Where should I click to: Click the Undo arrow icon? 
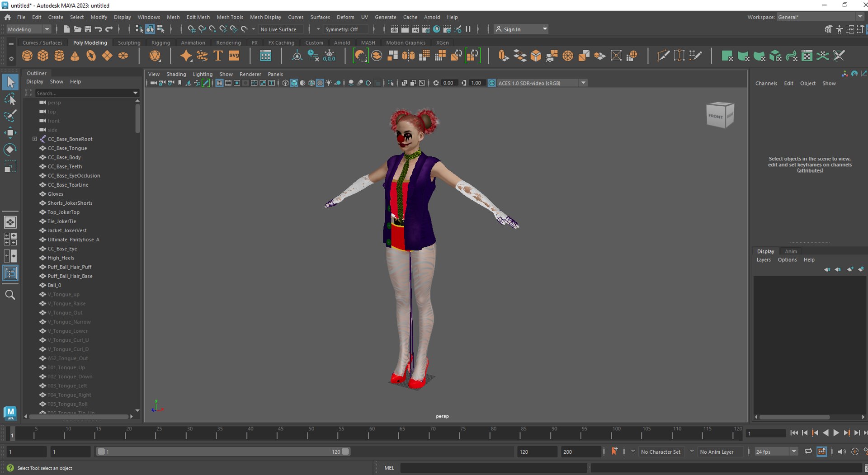(98, 29)
